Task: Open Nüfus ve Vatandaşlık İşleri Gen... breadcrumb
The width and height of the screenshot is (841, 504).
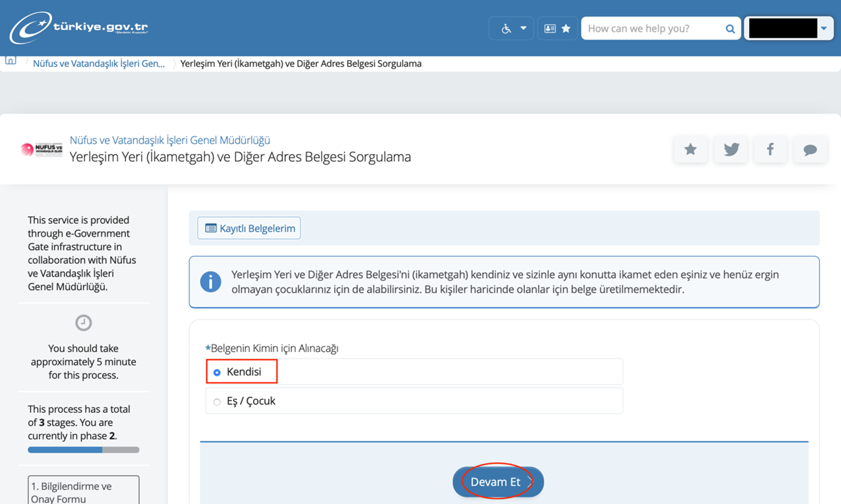Action: point(98,63)
